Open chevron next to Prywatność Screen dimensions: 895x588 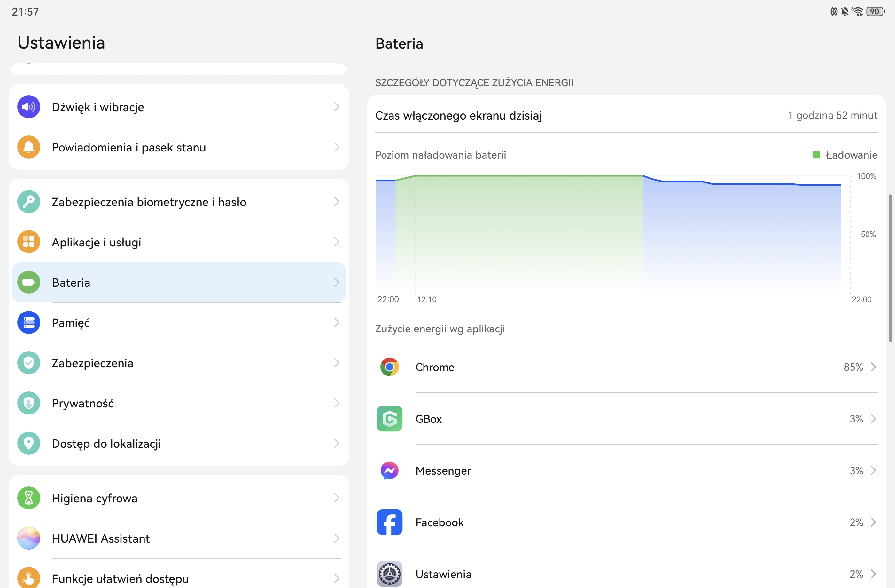pyautogui.click(x=337, y=403)
